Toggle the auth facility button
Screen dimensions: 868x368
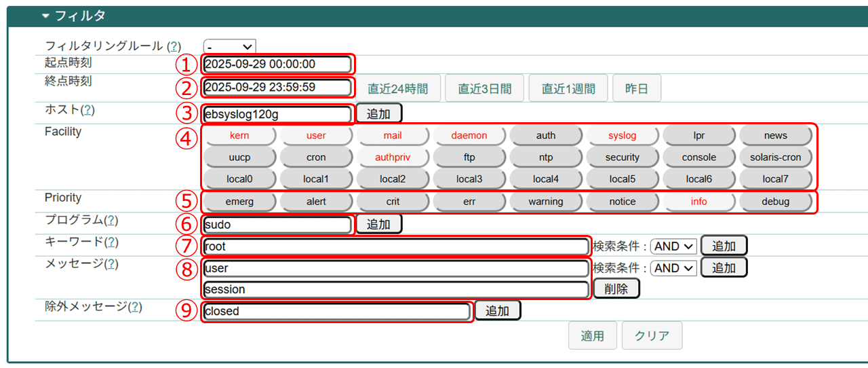pyautogui.click(x=546, y=136)
